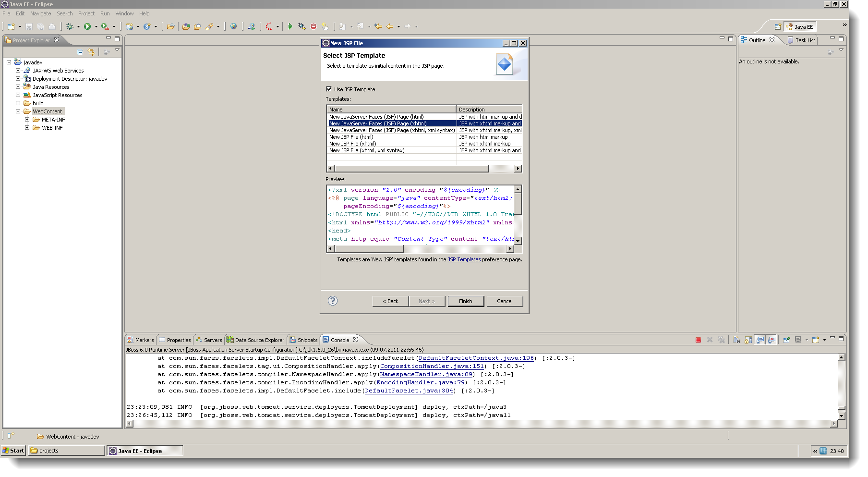Image resolution: width=868 pixels, height=477 pixels.
Task: Click the yellow Back arrow navigation icon
Action: pyautogui.click(x=390, y=26)
